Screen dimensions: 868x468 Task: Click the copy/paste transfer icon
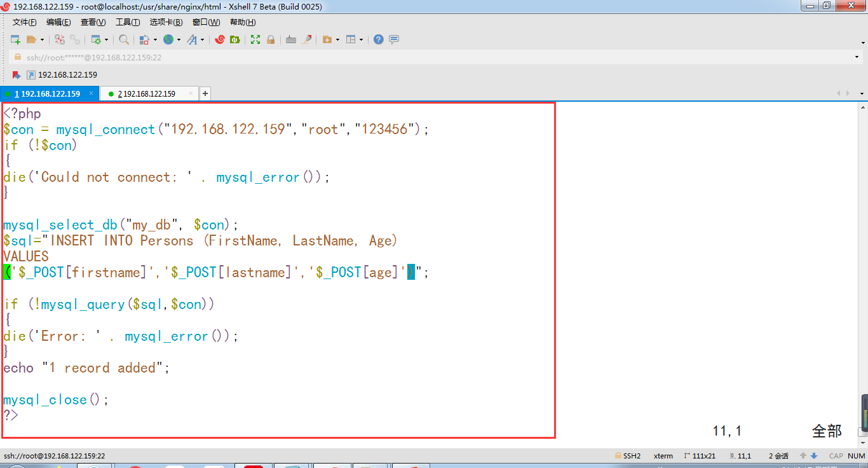pyautogui.click(x=144, y=39)
